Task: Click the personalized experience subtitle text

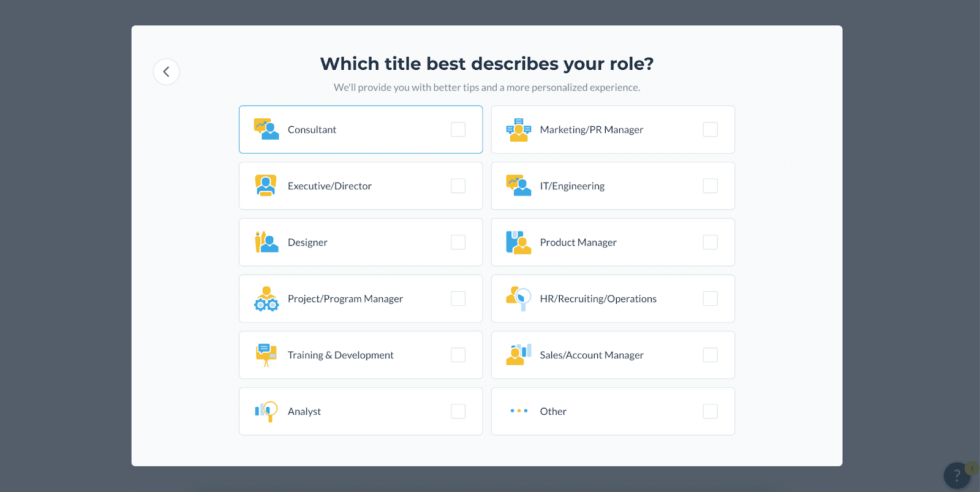Action: (x=487, y=88)
